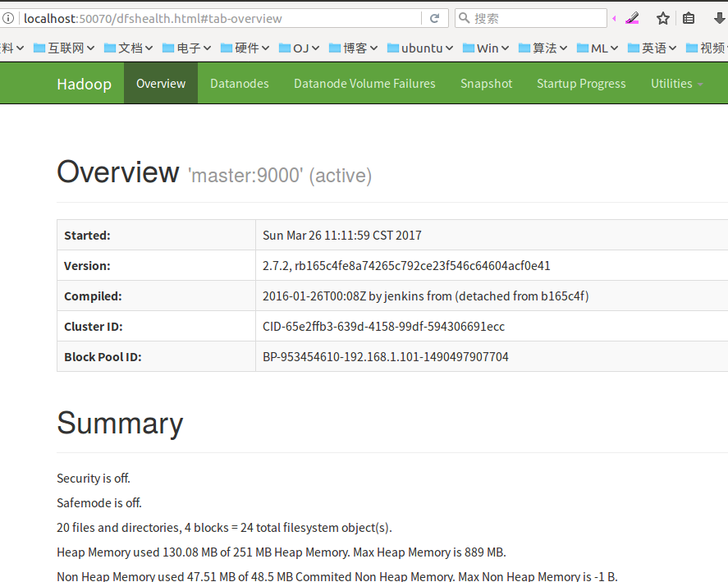Click the Compiled value by jenkins

click(x=426, y=296)
